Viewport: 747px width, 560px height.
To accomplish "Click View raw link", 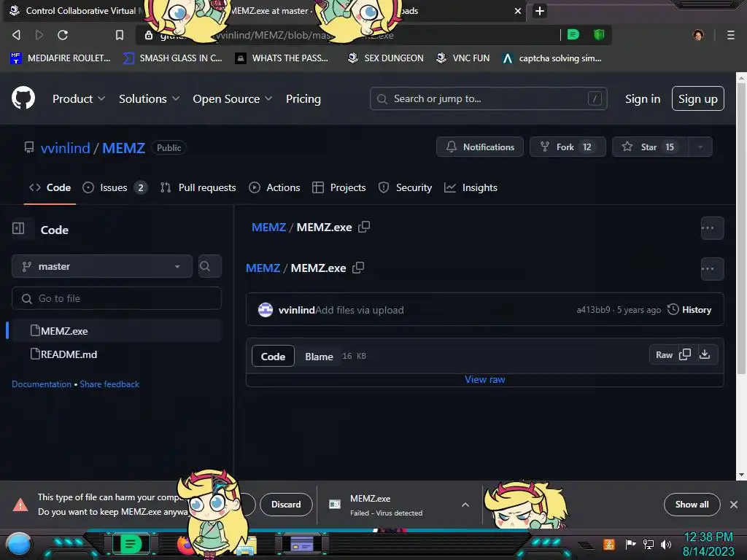I will [x=485, y=379].
